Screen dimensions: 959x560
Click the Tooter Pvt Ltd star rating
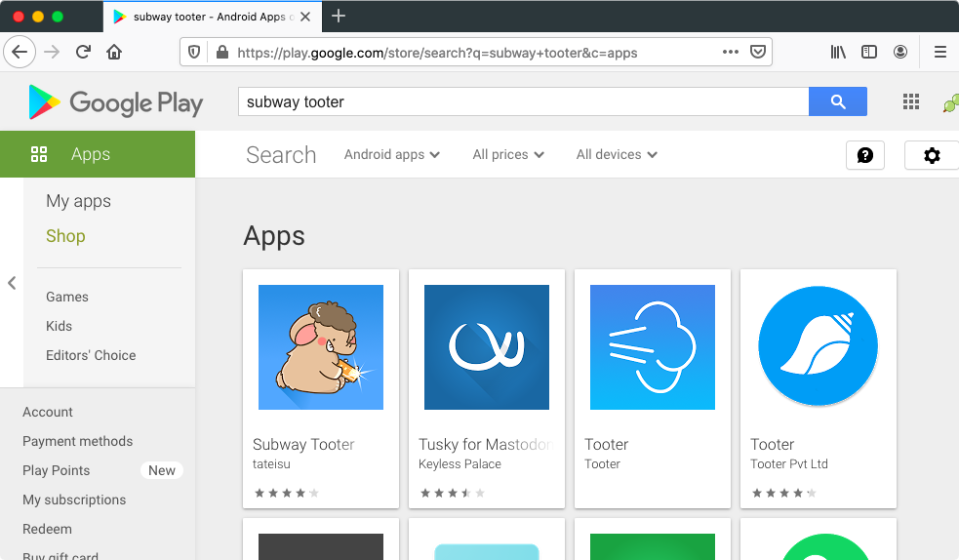click(x=783, y=493)
